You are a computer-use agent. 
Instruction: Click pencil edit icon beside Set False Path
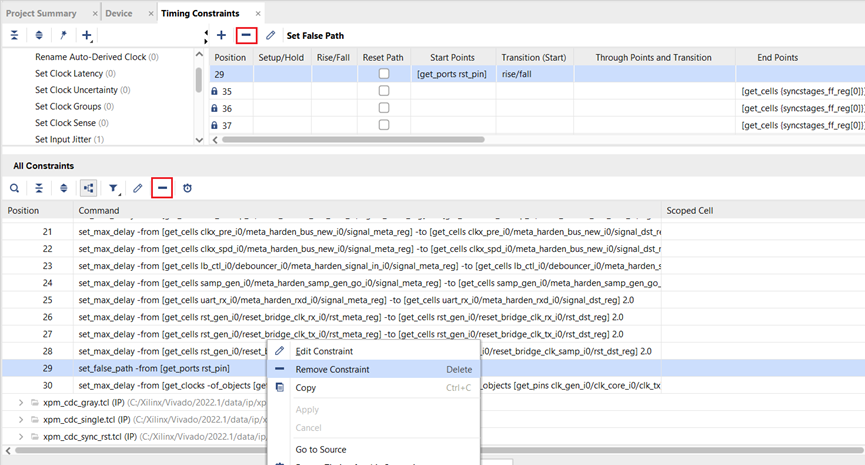[271, 35]
